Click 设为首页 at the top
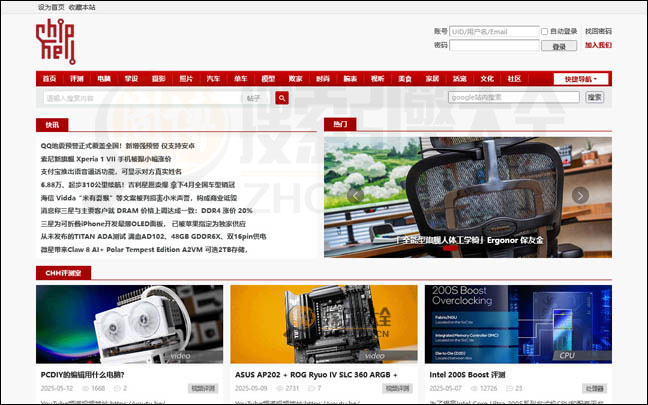 51,7
